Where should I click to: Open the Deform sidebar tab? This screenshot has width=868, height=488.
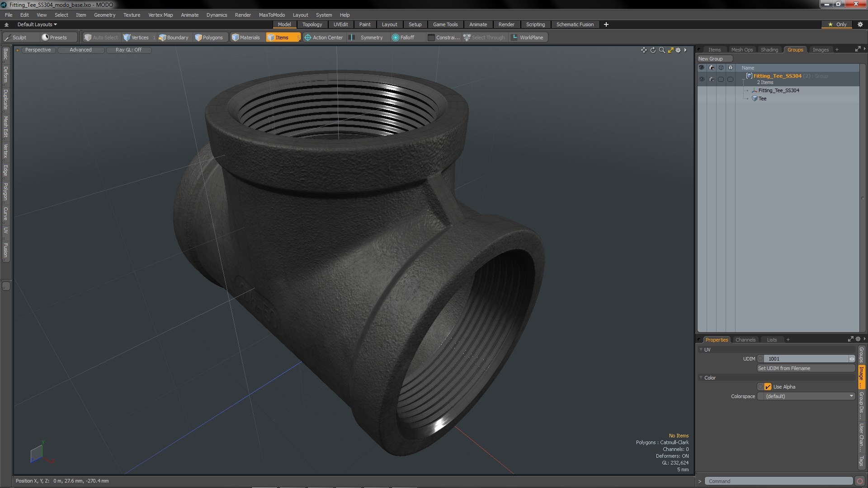[5, 75]
